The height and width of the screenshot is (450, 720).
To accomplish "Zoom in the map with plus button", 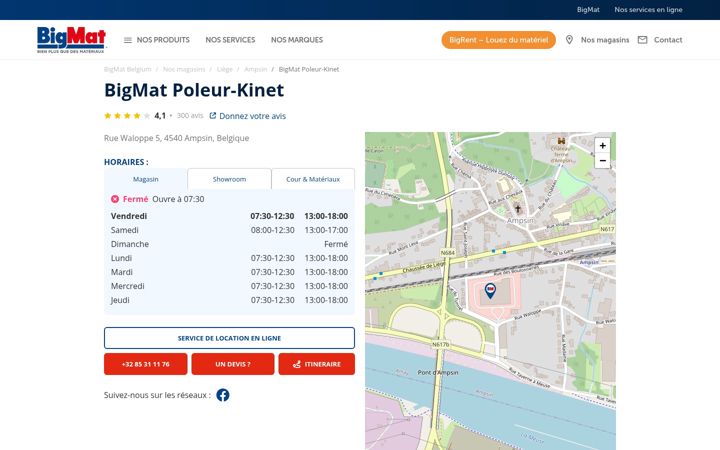I will 602,146.
